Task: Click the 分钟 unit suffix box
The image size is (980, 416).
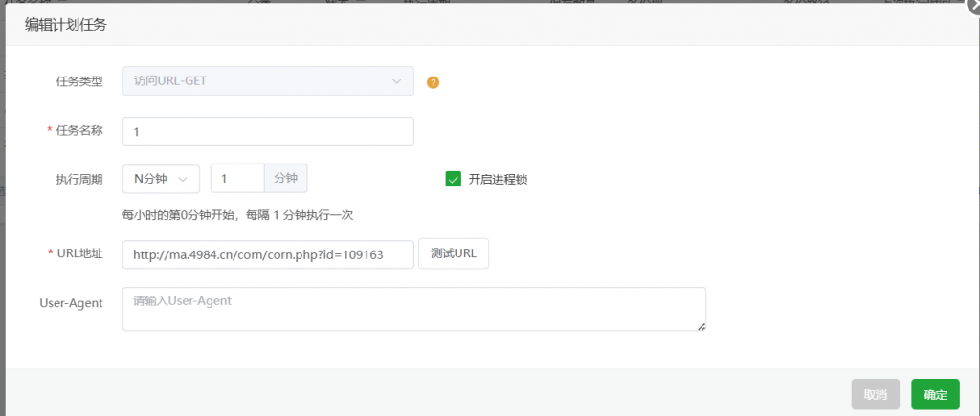Action: tap(285, 179)
